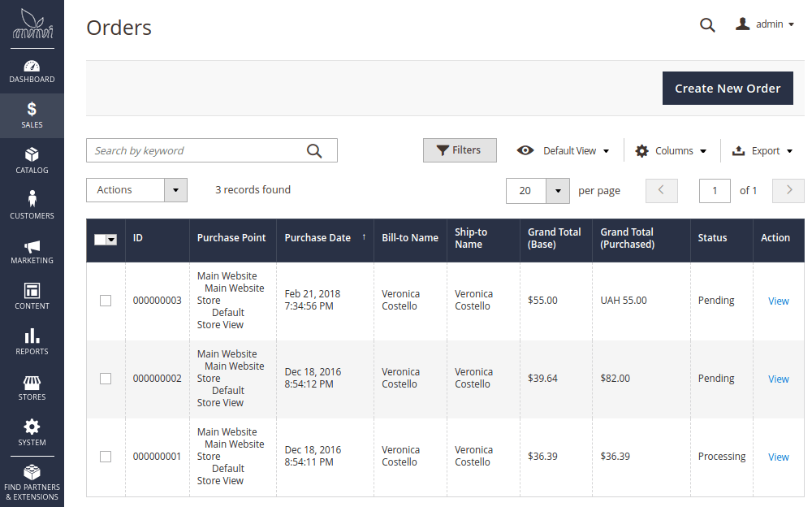The image size is (812, 507).
Task: Click the admin user avatar icon
Action: [x=743, y=24]
